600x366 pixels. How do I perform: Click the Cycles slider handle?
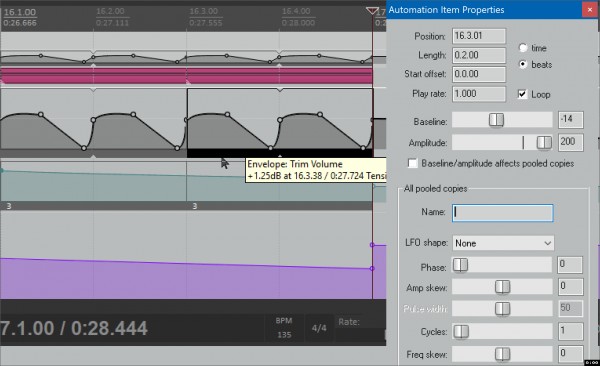click(x=461, y=331)
